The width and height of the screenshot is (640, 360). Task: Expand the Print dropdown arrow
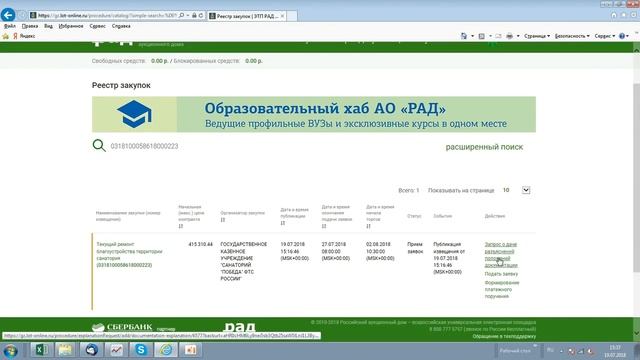pos(518,36)
